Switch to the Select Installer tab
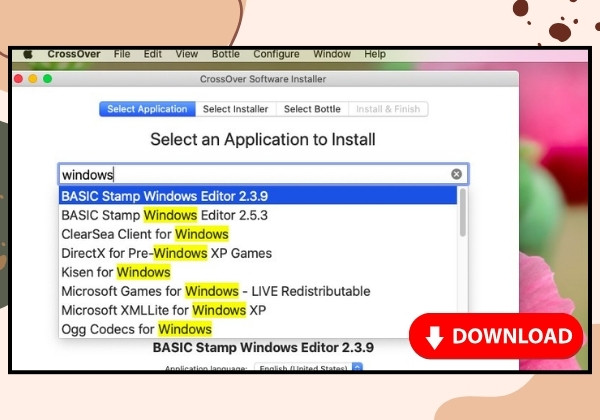 click(x=235, y=109)
